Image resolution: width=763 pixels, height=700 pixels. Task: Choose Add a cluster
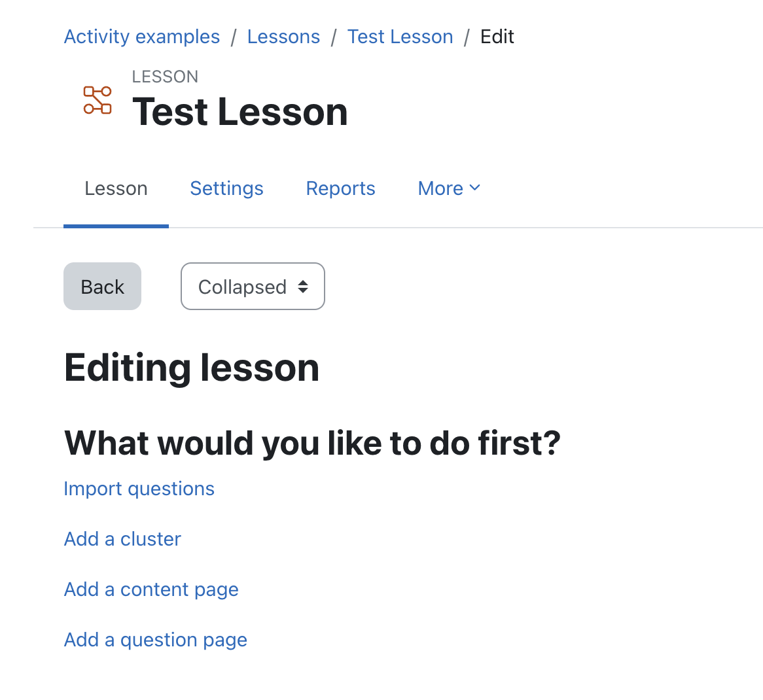click(x=122, y=539)
